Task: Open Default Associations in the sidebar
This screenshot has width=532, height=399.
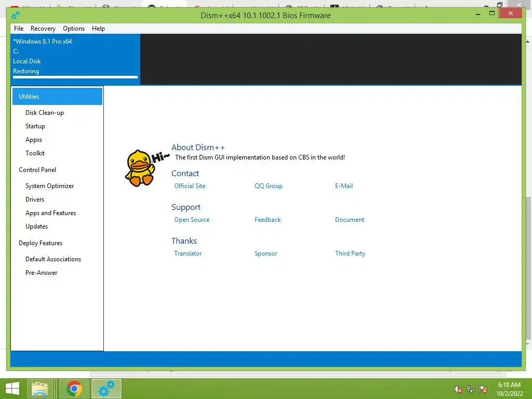Action: pos(54,259)
